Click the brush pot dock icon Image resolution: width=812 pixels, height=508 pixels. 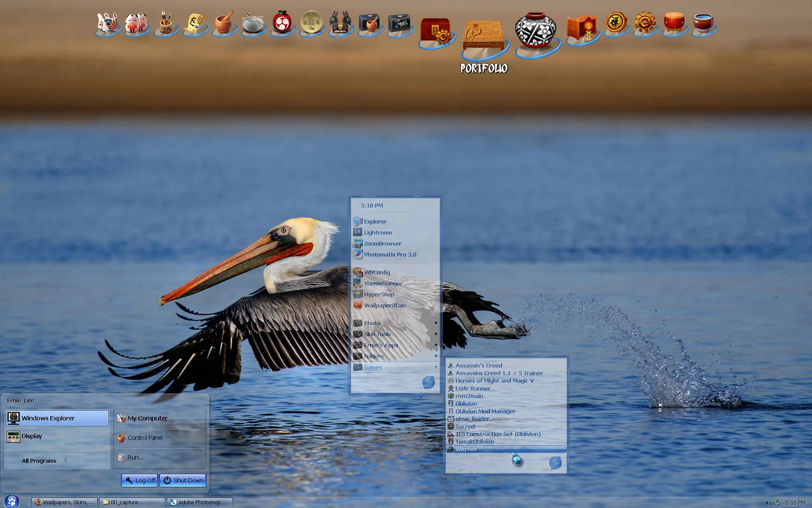tap(166, 23)
